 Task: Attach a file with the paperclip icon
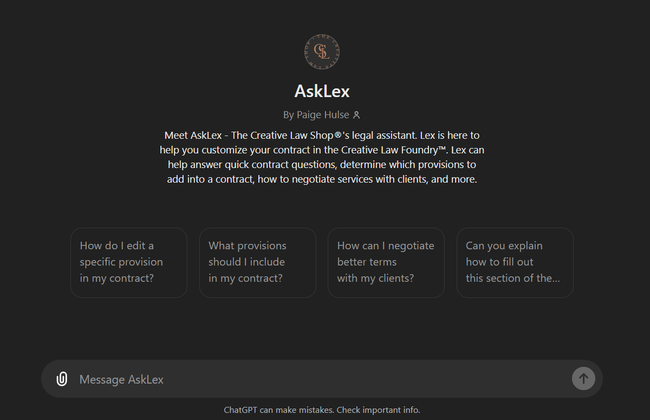click(62, 379)
